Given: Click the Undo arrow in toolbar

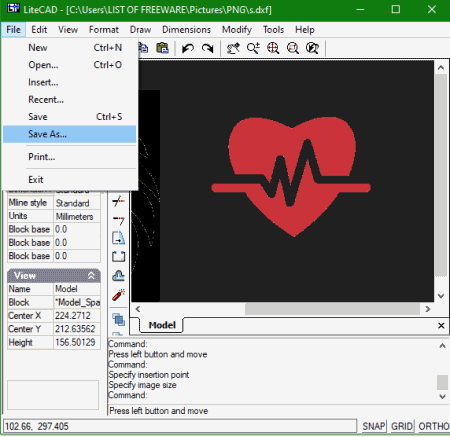Looking at the screenshot, I should pos(188,48).
